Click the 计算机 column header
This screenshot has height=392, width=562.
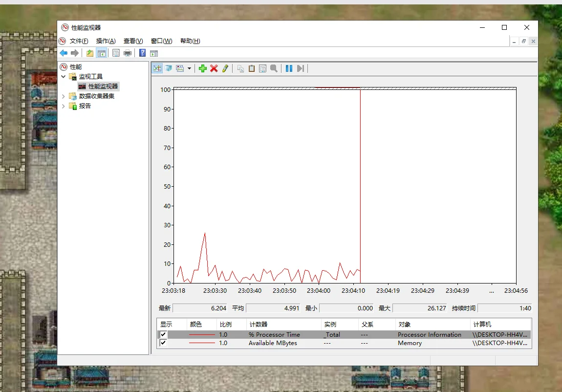click(500, 324)
